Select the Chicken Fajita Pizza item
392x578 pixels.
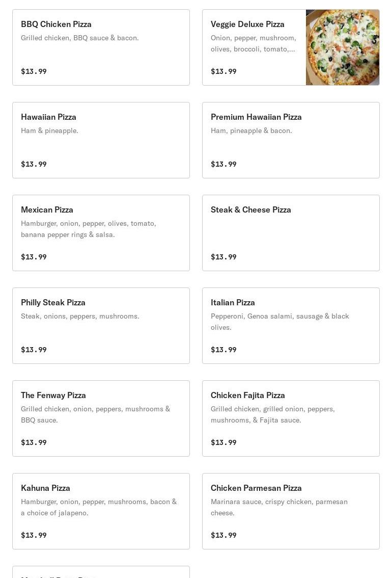(x=291, y=418)
